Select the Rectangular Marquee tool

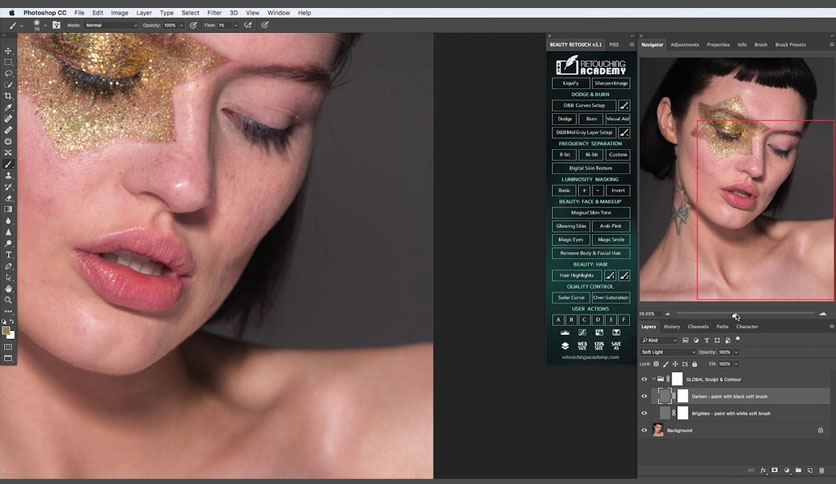click(8, 62)
